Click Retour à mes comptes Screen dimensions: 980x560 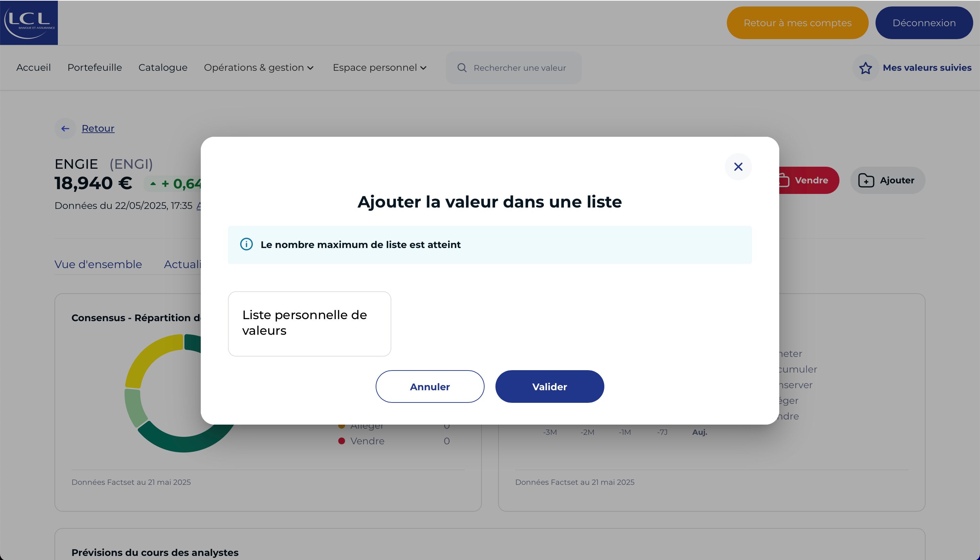[x=797, y=23]
